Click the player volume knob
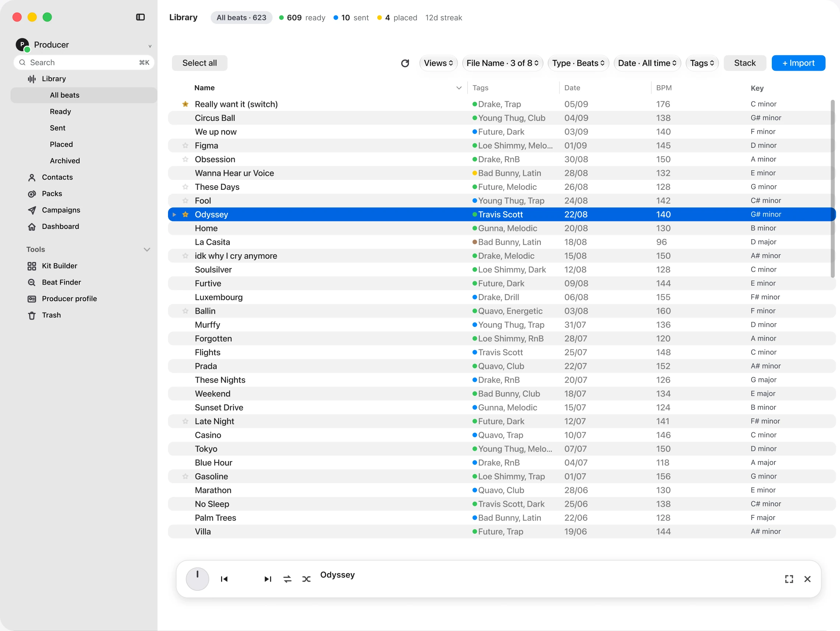Image resolution: width=840 pixels, height=631 pixels. 197,579
